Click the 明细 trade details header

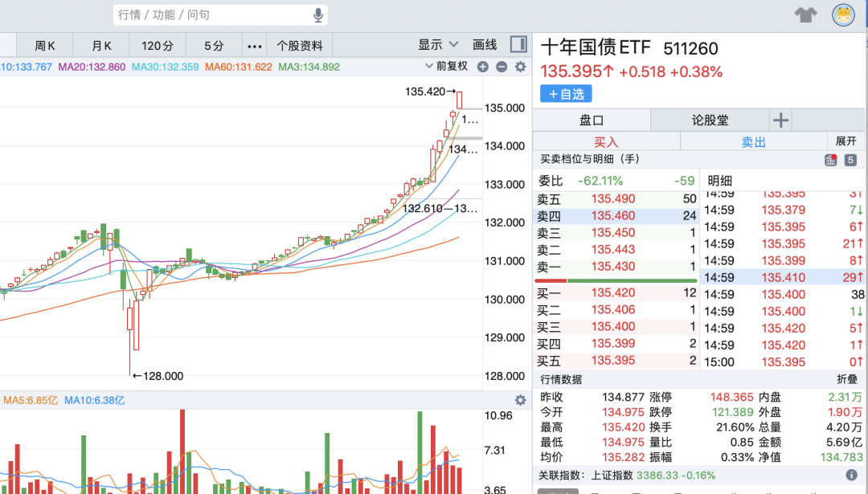pyautogui.click(x=719, y=181)
